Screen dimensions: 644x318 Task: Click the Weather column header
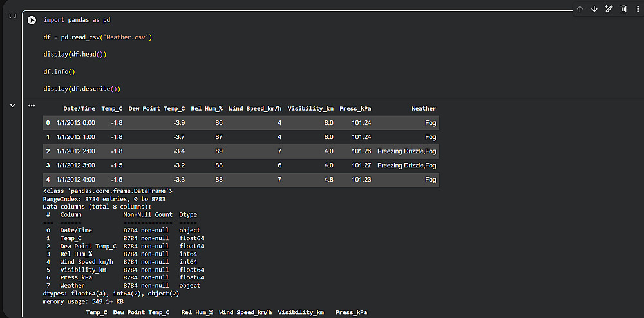(424, 109)
